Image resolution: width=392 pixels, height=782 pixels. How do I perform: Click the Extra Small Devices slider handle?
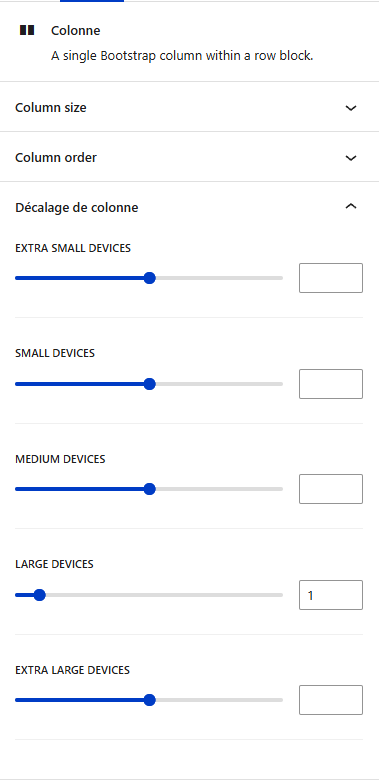[x=150, y=278]
